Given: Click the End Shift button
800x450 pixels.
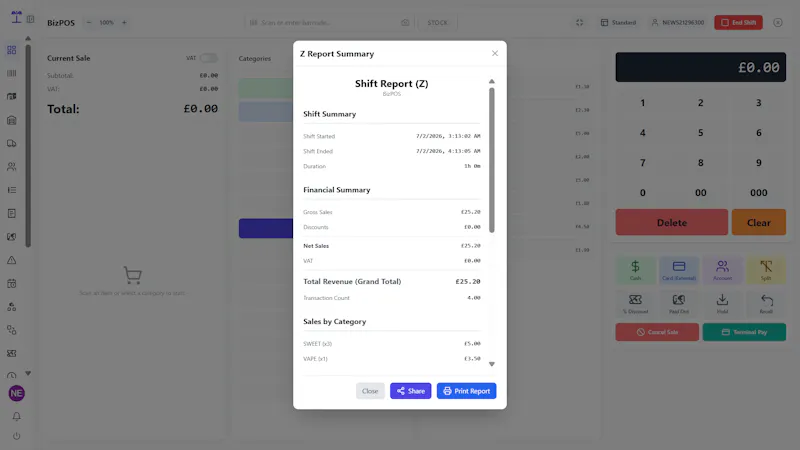Looking at the screenshot, I should [738, 22].
